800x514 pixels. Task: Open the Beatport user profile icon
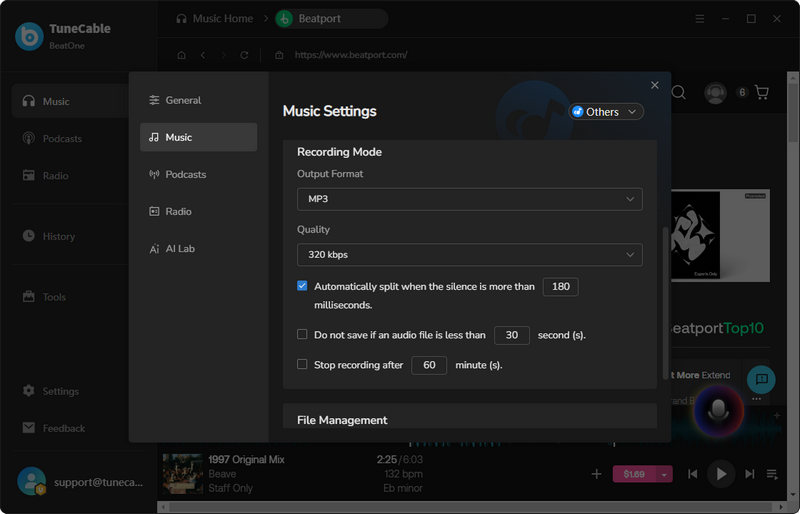point(715,93)
